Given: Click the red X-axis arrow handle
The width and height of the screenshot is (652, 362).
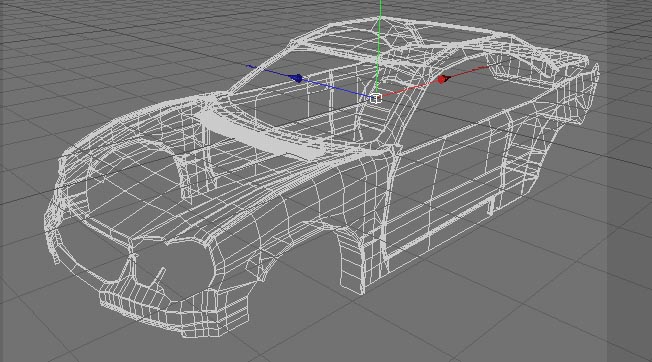Looking at the screenshot, I should [x=443, y=79].
